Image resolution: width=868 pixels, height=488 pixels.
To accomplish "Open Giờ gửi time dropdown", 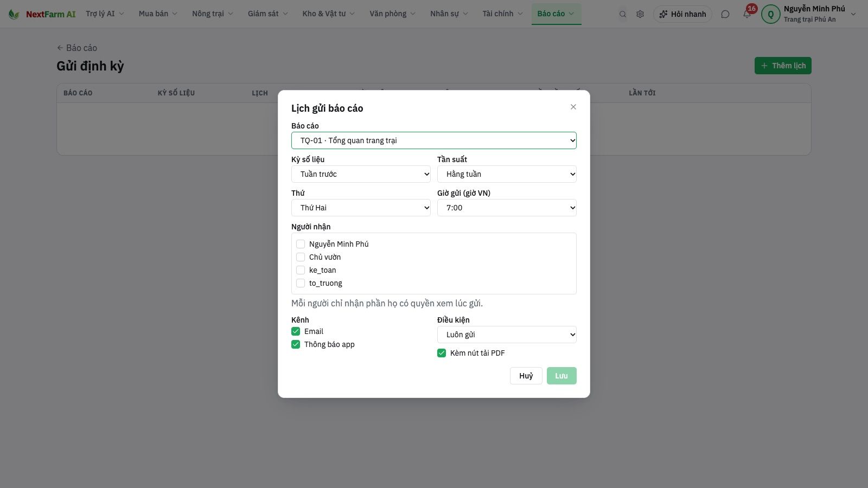I will click(x=507, y=208).
